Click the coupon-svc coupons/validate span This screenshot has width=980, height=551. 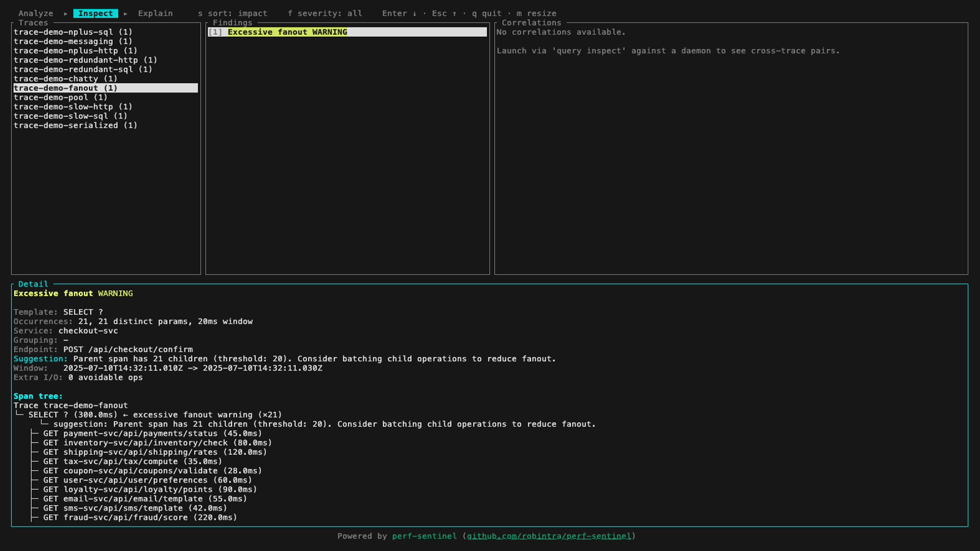tap(153, 471)
